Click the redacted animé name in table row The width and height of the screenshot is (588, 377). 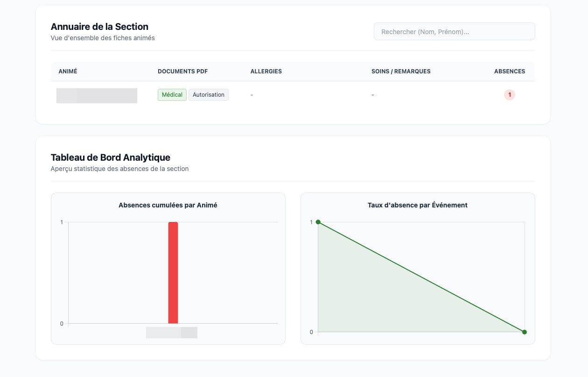(x=97, y=95)
